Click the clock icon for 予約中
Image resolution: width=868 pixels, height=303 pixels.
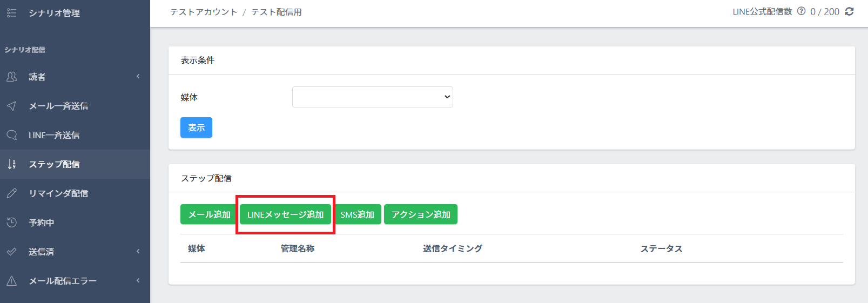[11, 223]
